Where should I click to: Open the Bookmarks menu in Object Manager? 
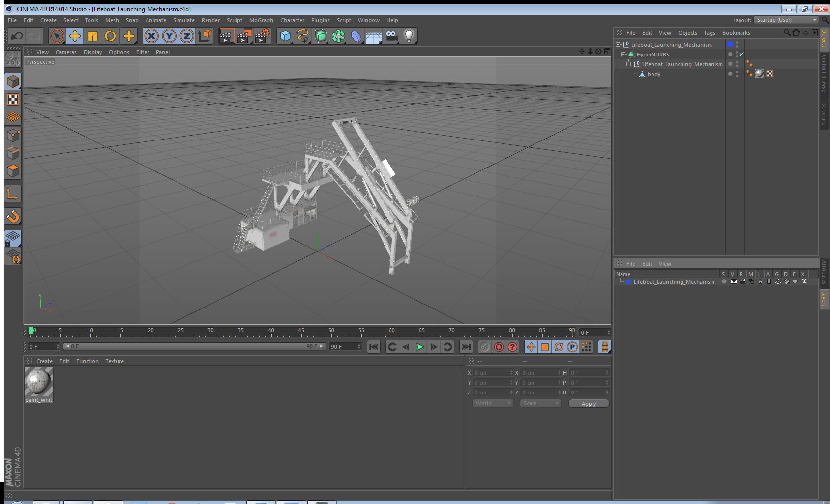[x=736, y=33]
